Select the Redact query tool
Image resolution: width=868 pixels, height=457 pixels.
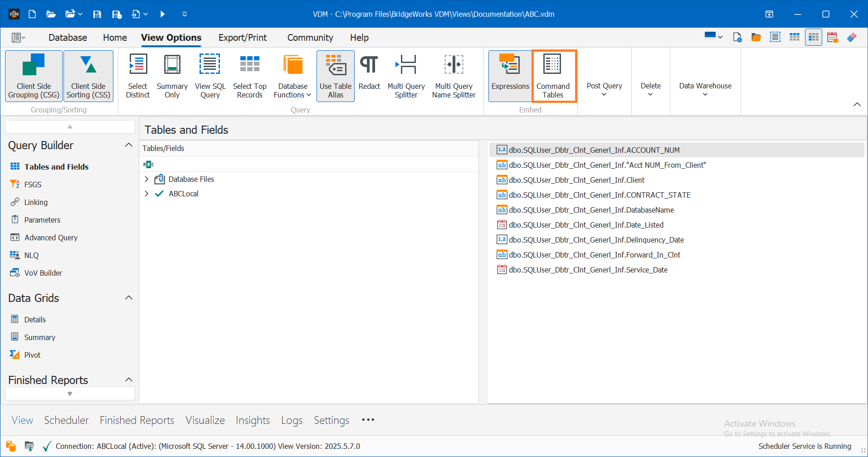[369, 76]
